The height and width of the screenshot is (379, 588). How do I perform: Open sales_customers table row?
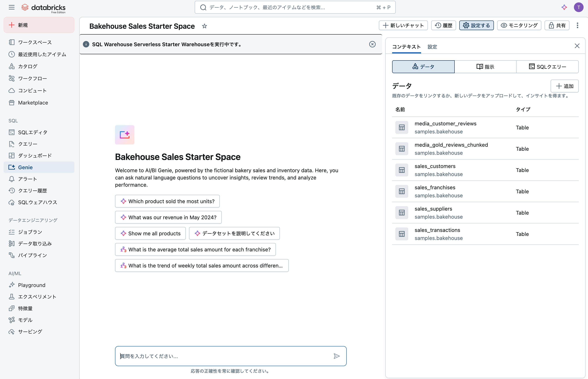[x=485, y=170]
